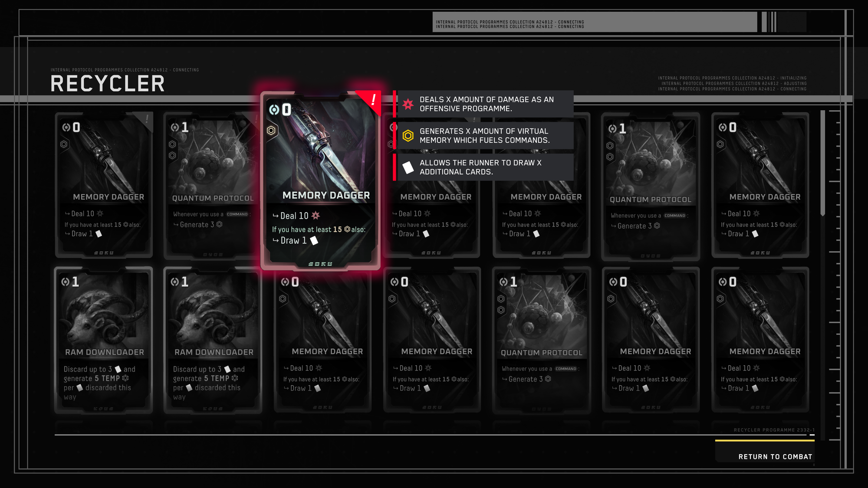Click the yellow virtual memory hexagon icon

[x=408, y=136]
